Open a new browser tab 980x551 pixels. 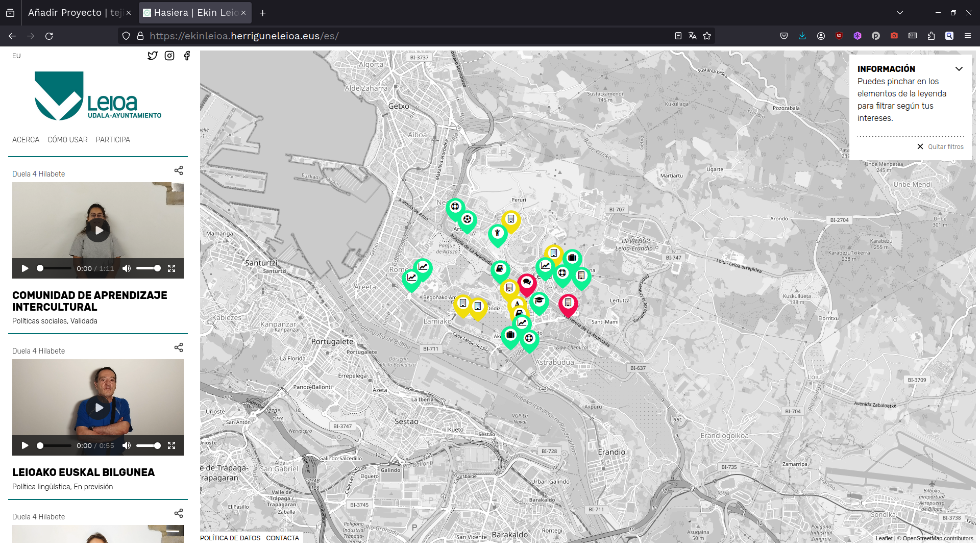click(262, 13)
